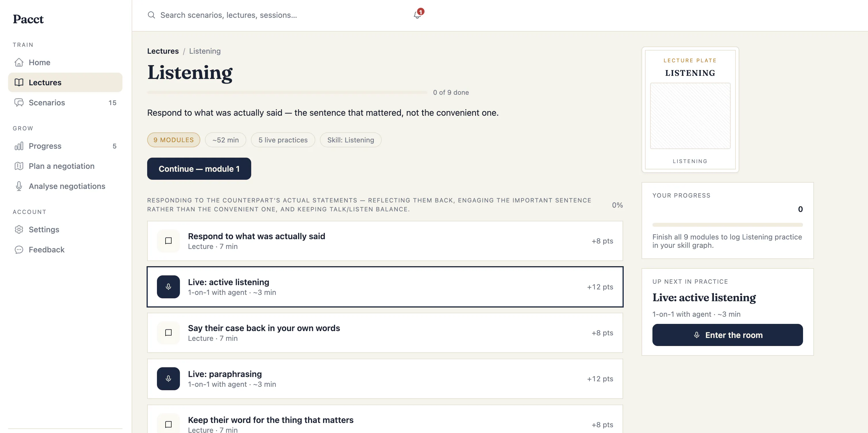Viewport: 868px width, 433px height.
Task: Open Scenarios section
Action: (x=65, y=103)
